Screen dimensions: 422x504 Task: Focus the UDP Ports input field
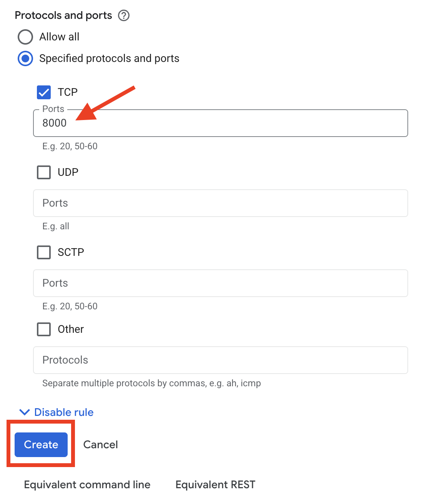tap(220, 203)
